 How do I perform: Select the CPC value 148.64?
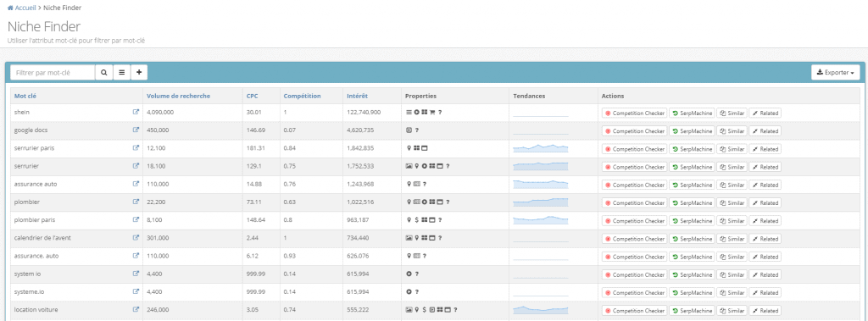coord(254,219)
